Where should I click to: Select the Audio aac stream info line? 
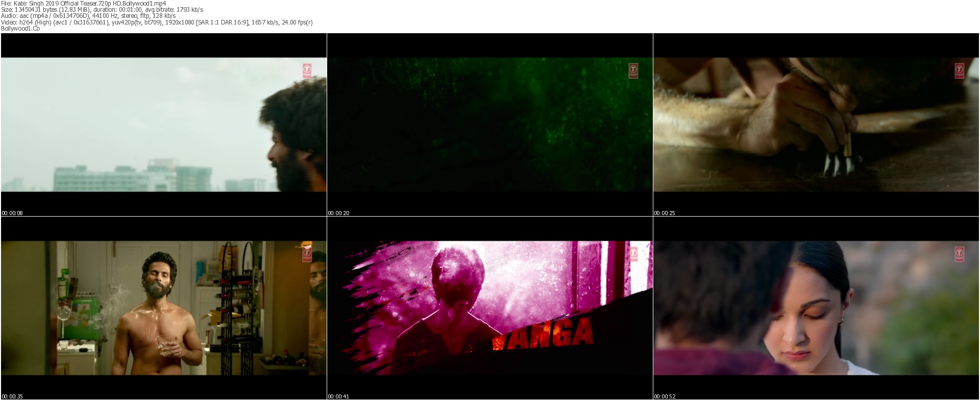coord(88,16)
